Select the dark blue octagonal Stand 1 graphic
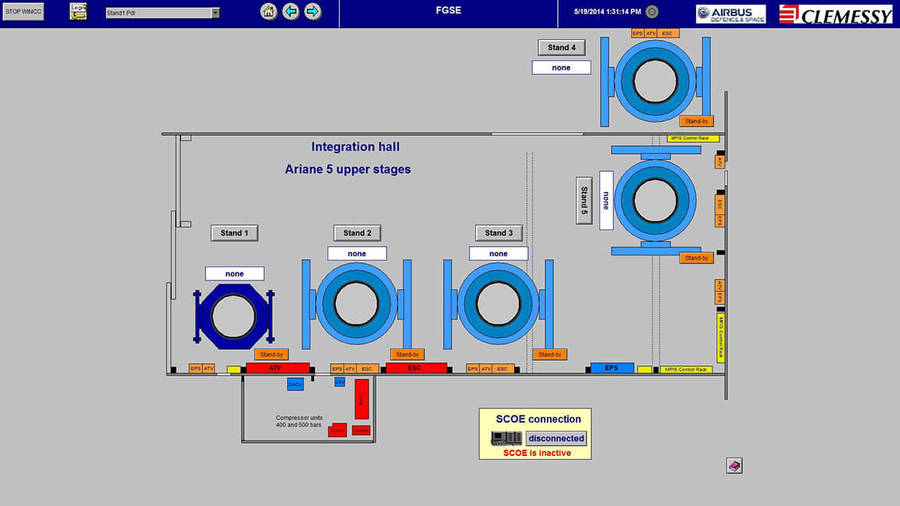The image size is (900, 506). point(234,316)
